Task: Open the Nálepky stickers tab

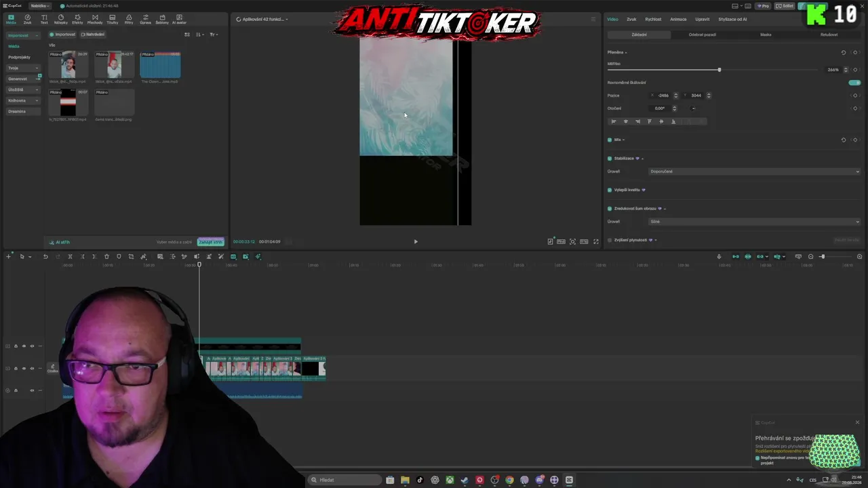Action: tap(61, 19)
